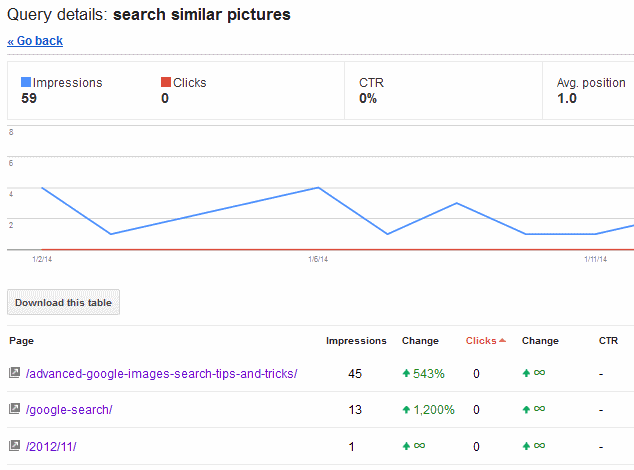Viewport: 634px width, 470px height.
Task: Click the 1/6/14 peak on impressions line
Action: 319,187
